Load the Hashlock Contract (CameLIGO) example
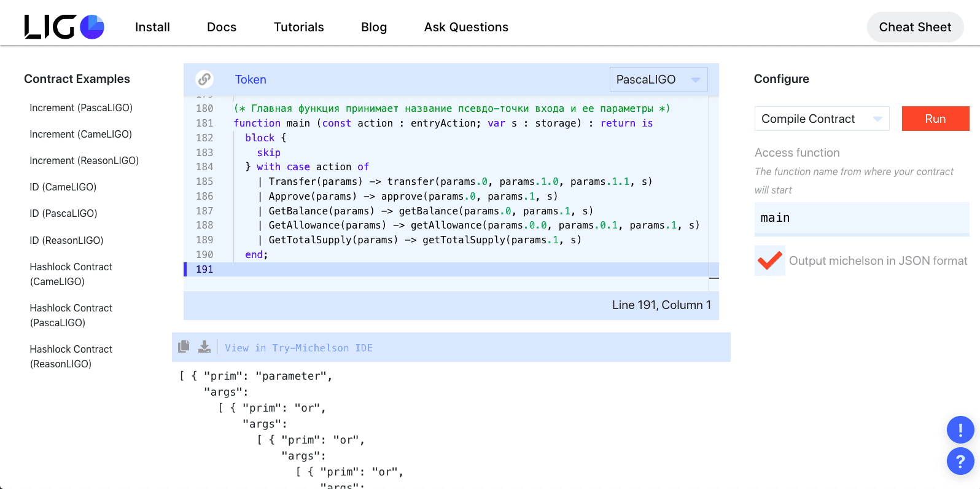Image resolution: width=980 pixels, height=489 pixels. [x=71, y=274]
